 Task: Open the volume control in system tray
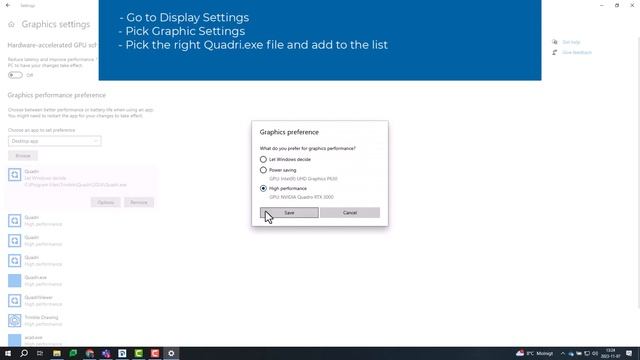pyautogui.click(x=595, y=353)
